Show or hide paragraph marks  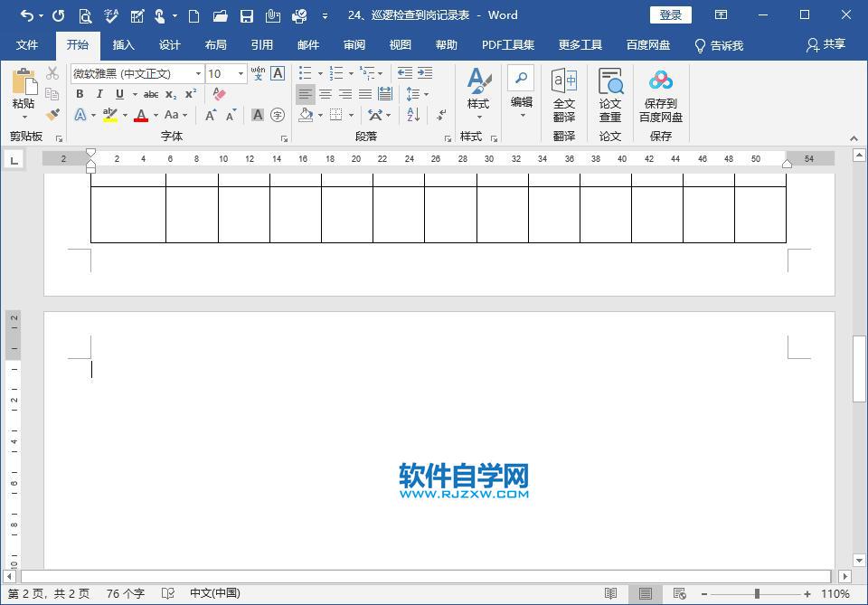coord(441,116)
